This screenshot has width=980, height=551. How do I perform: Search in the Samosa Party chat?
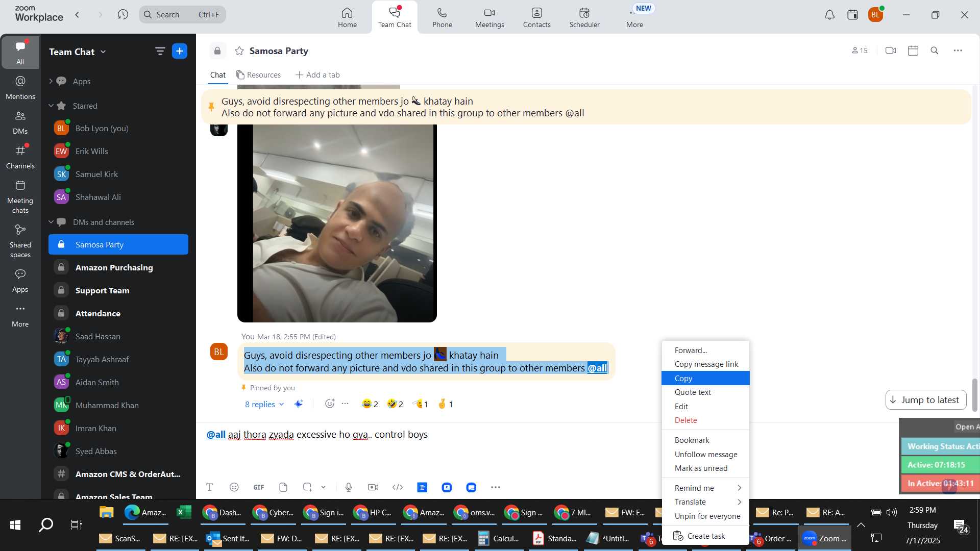[935, 51]
